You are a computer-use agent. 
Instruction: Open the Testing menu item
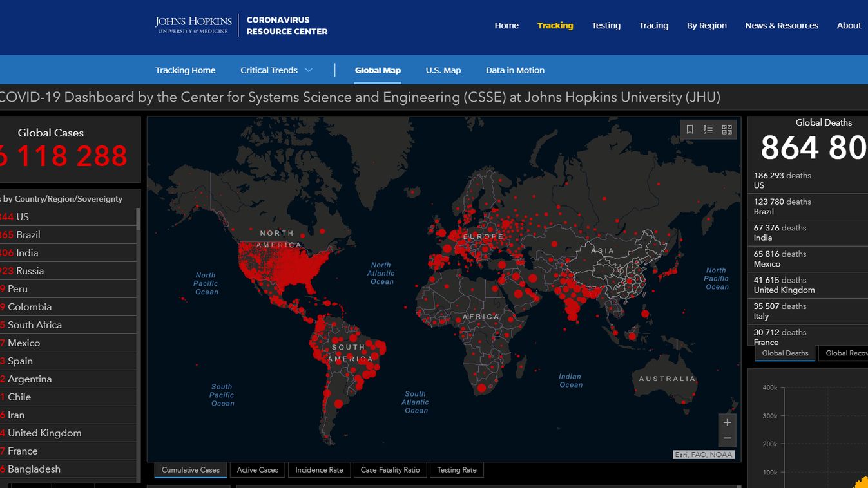click(606, 26)
